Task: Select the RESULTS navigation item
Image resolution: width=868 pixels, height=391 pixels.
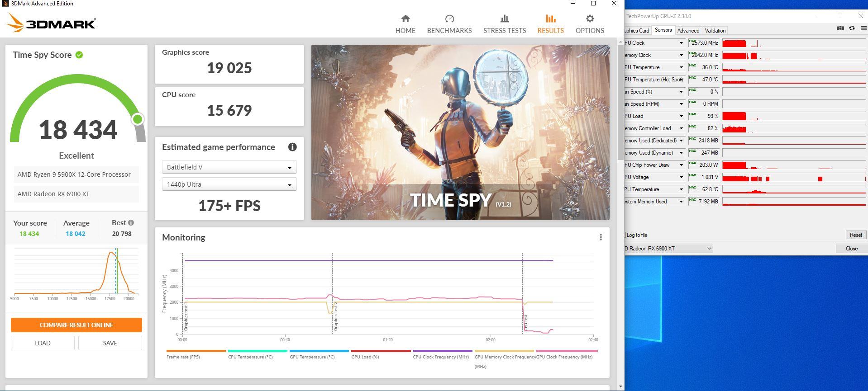Action: click(550, 24)
